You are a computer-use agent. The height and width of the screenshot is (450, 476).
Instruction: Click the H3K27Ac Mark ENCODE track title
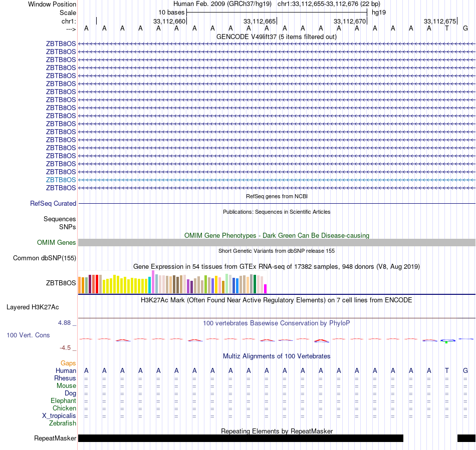[277, 300]
